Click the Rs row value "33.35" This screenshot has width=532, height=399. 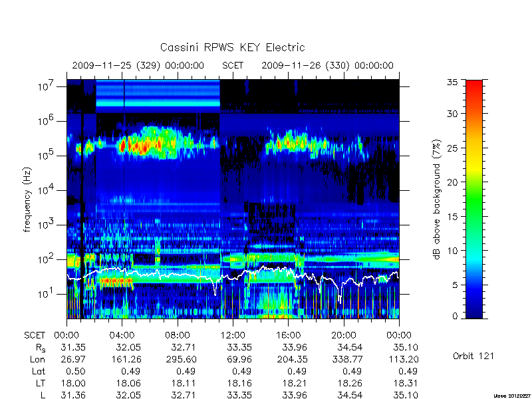tap(239, 347)
